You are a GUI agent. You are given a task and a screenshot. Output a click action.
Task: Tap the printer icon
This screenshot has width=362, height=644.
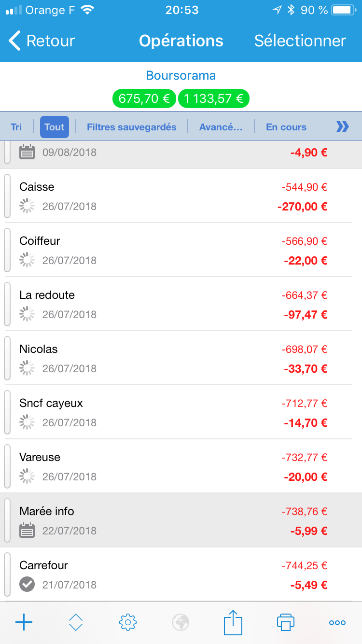(286, 622)
